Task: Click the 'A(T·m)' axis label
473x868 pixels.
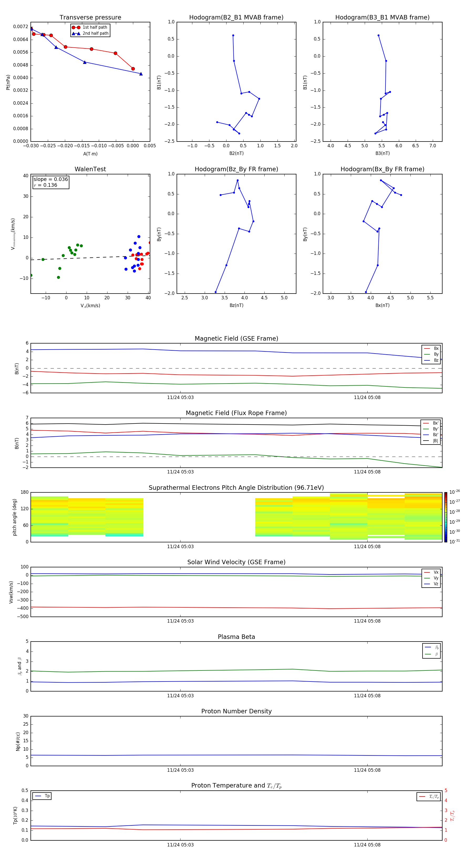Action: click(x=90, y=154)
